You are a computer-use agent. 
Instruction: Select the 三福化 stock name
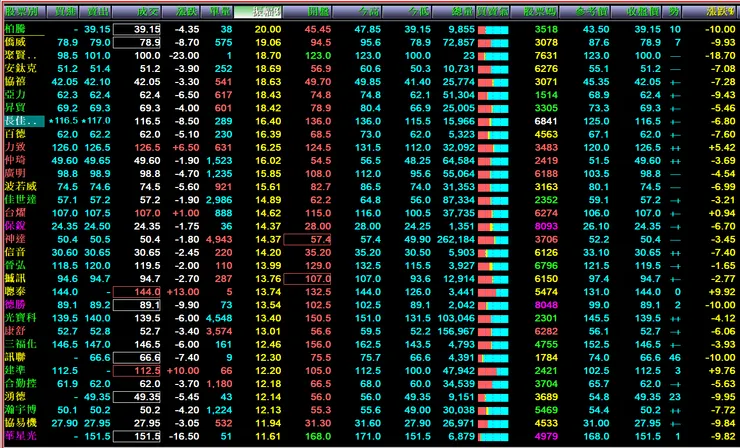tap(20, 344)
